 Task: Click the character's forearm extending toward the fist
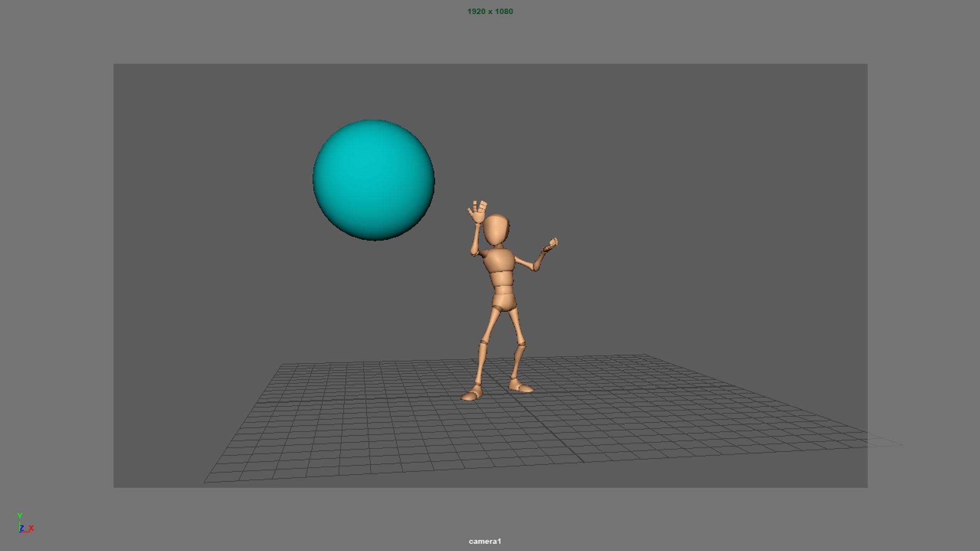coord(540,259)
